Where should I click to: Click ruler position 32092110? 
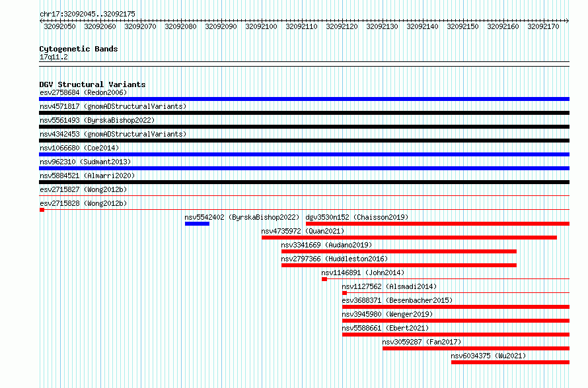point(301,26)
